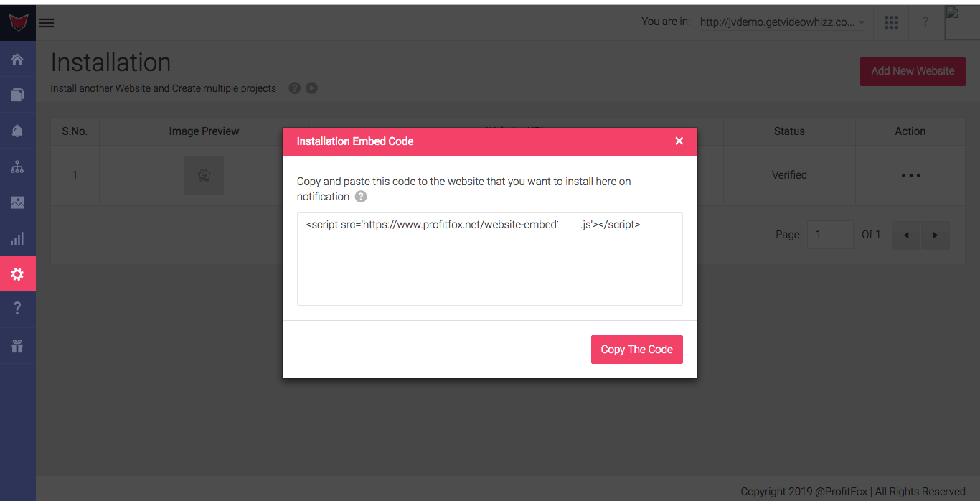The width and height of the screenshot is (980, 501).
Task: Open the question mark help sidebar icon
Action: pyautogui.click(x=17, y=308)
